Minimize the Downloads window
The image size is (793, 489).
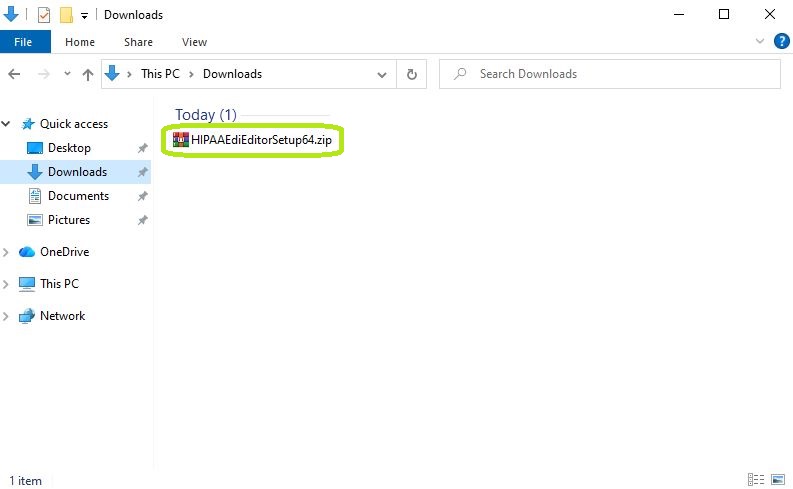(679, 15)
